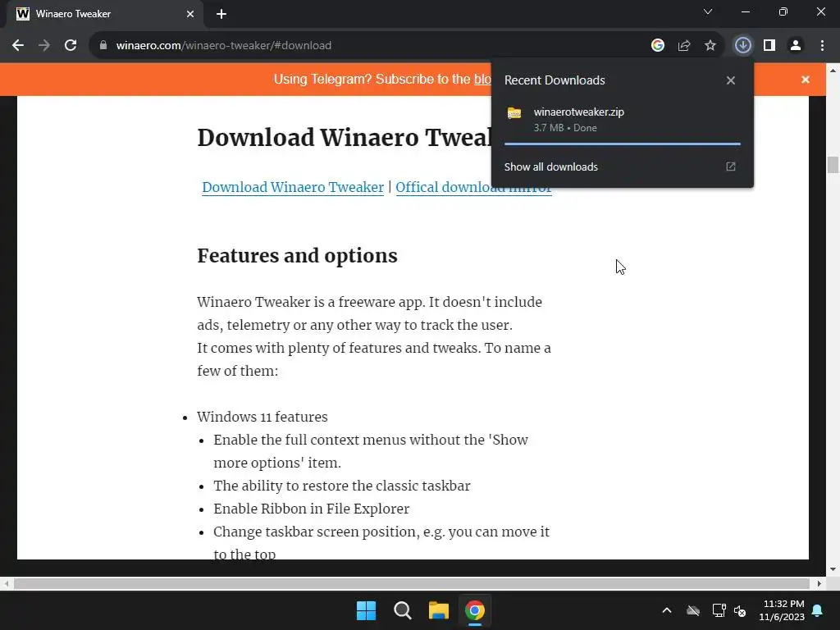The width and height of the screenshot is (840, 630).
Task: Click the OneDrive cloud tray icon
Action: (x=693, y=610)
